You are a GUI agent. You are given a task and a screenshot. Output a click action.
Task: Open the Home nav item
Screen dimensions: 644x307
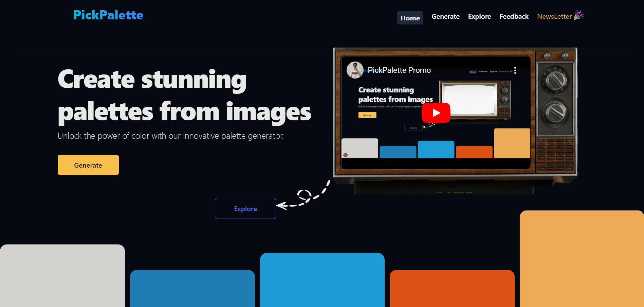pyautogui.click(x=410, y=18)
